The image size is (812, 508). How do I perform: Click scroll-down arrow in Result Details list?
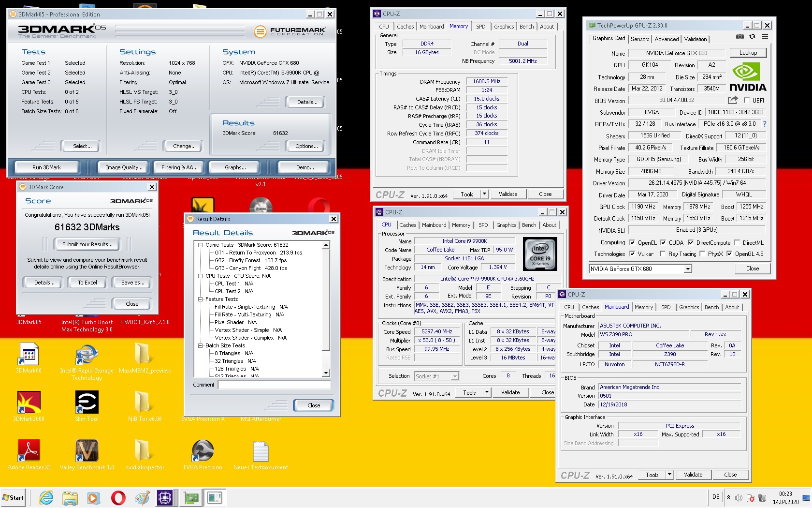point(326,373)
